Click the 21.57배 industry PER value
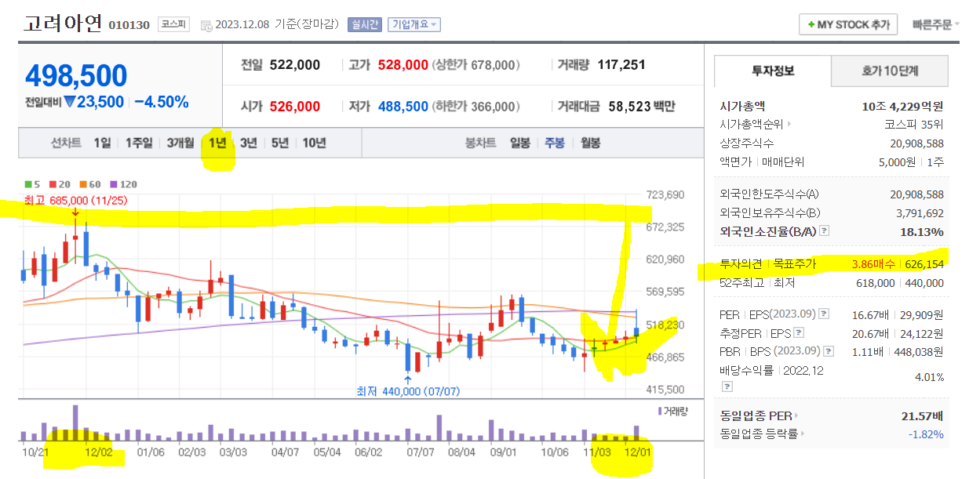Image resolution: width=980 pixels, height=479 pixels. click(922, 415)
